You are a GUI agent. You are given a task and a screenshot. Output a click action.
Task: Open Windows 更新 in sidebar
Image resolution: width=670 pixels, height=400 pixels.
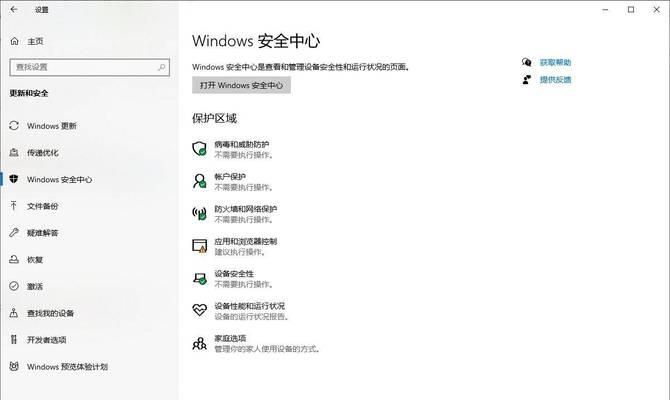52,126
